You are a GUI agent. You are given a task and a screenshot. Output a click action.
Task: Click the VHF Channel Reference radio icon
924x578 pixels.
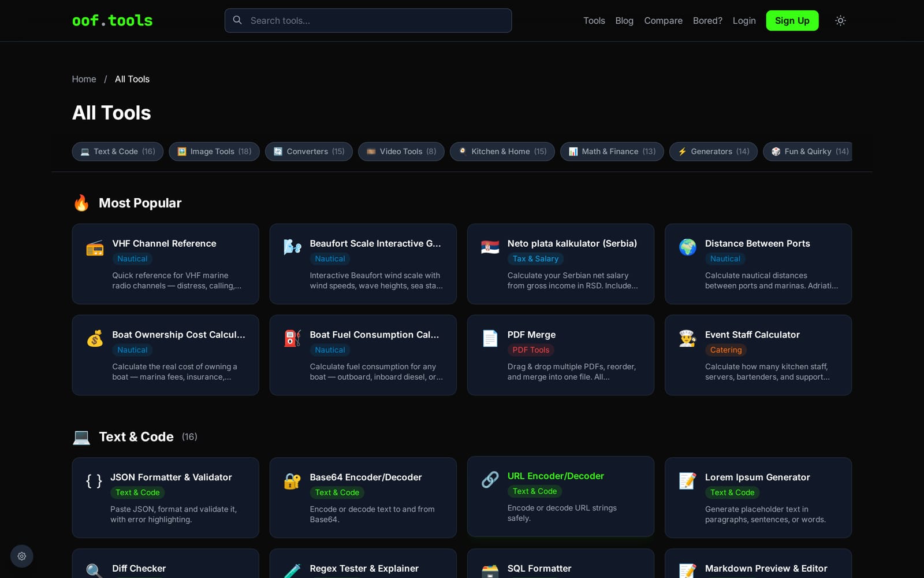tap(95, 248)
